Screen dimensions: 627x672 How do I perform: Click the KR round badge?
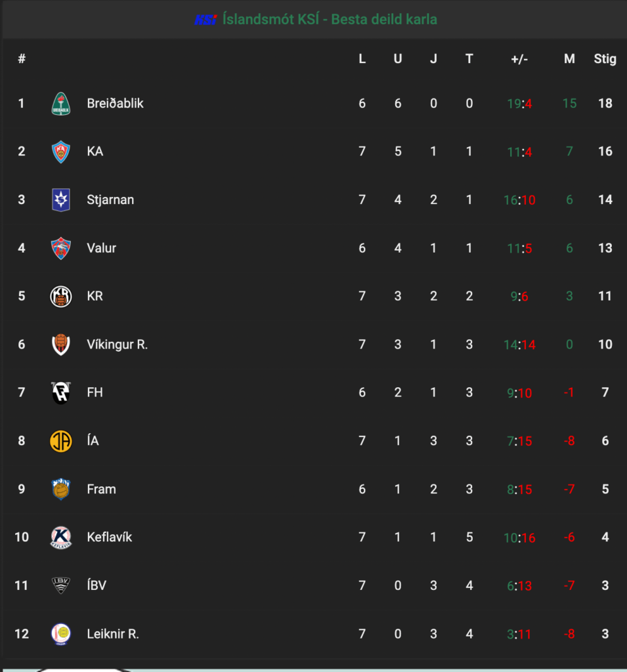point(61,297)
